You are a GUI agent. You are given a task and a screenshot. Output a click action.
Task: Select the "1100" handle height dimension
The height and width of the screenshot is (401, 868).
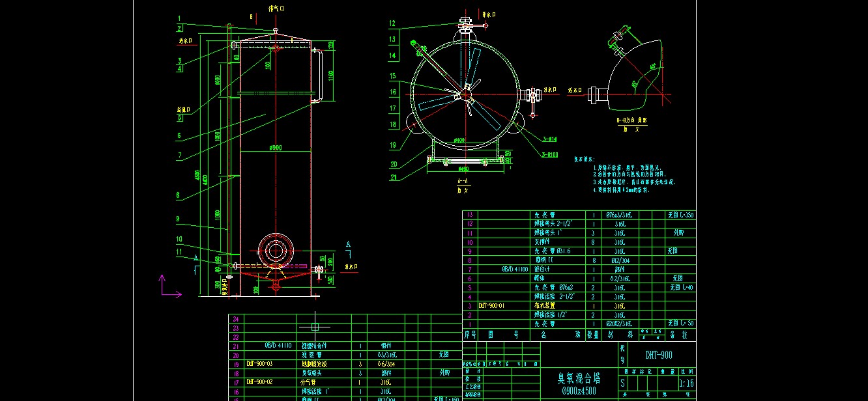[x=330, y=75]
